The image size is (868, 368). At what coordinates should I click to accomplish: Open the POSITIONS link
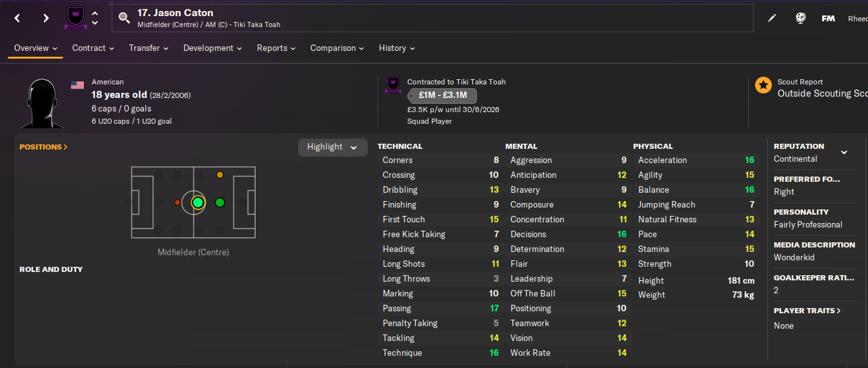[x=43, y=147]
